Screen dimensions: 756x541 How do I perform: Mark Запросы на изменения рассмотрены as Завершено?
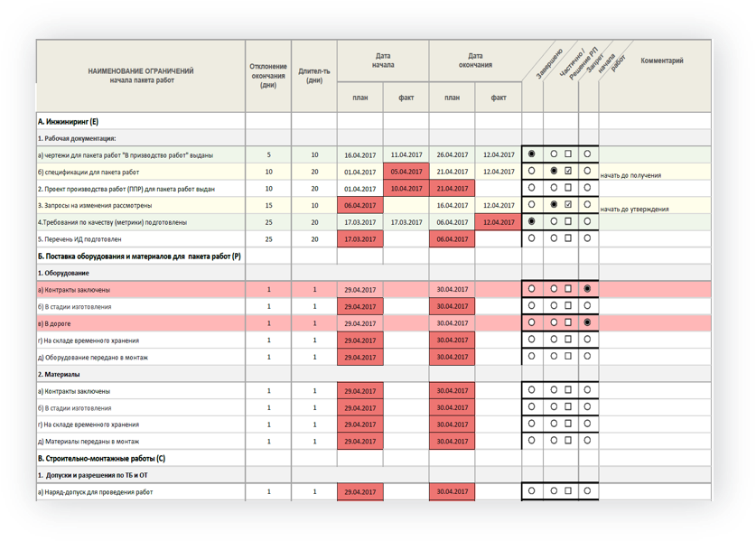pos(531,204)
